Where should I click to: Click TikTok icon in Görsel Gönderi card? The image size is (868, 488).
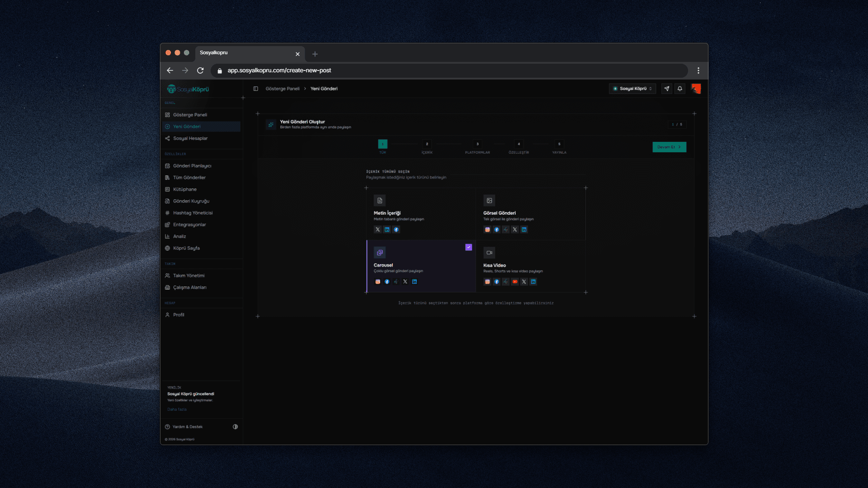point(505,230)
